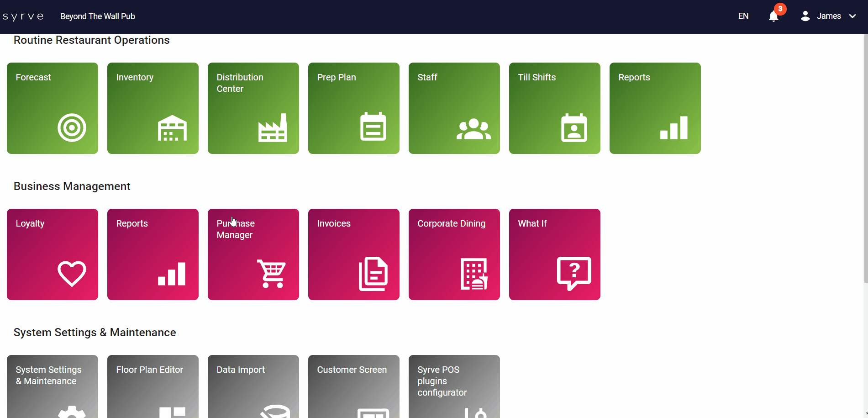
Task: Click the Till Shifts calendar icon
Action: pyautogui.click(x=574, y=128)
